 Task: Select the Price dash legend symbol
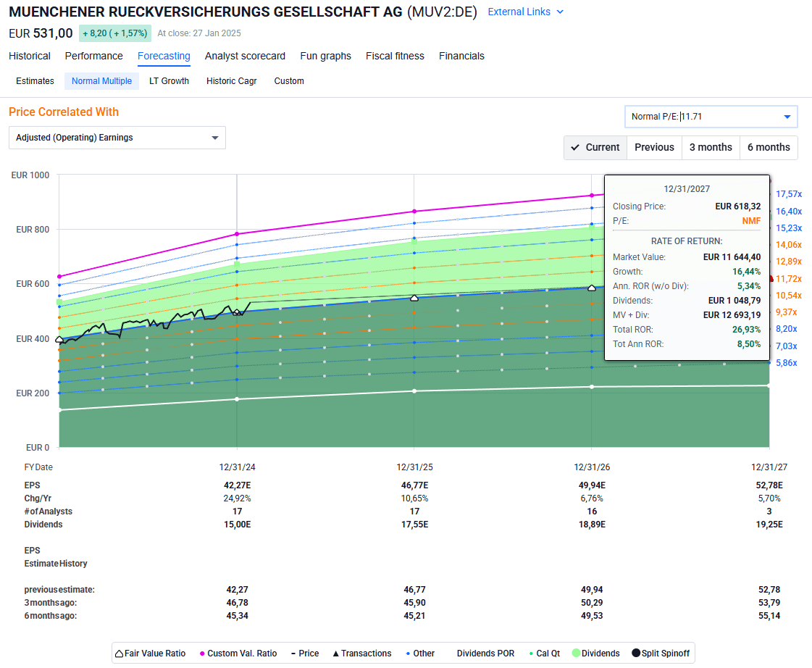point(293,653)
